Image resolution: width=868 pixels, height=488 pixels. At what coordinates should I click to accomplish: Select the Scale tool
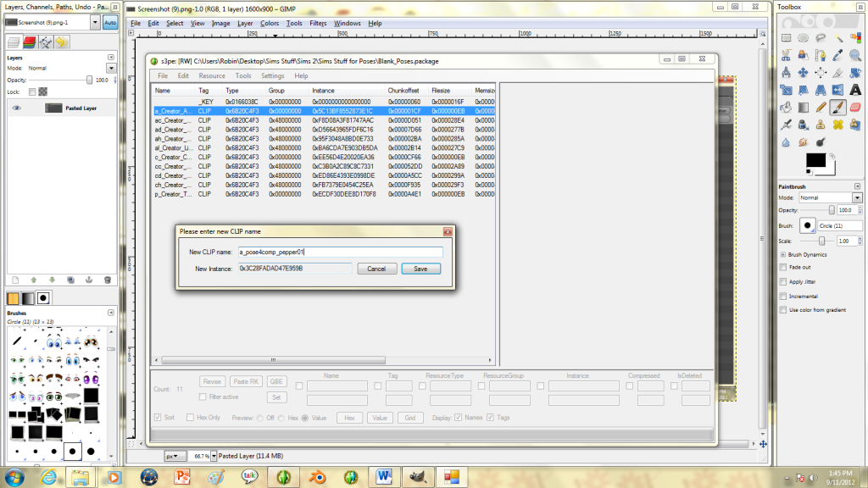(x=786, y=90)
